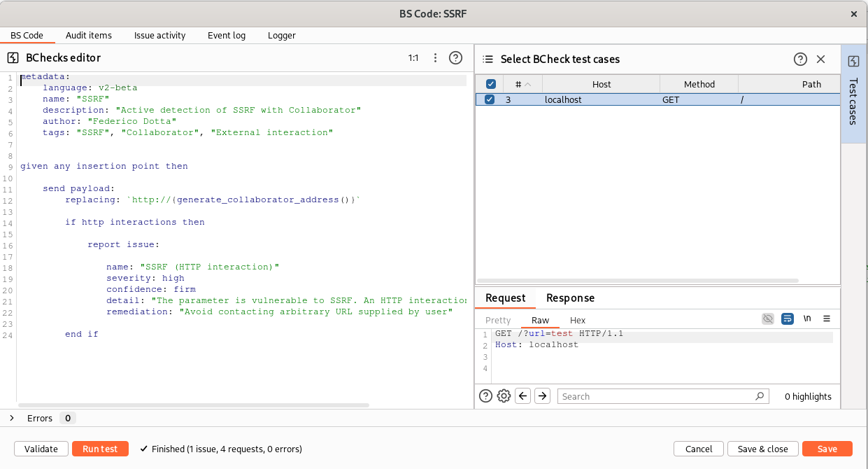Click the BChecks editor help icon

(455, 58)
